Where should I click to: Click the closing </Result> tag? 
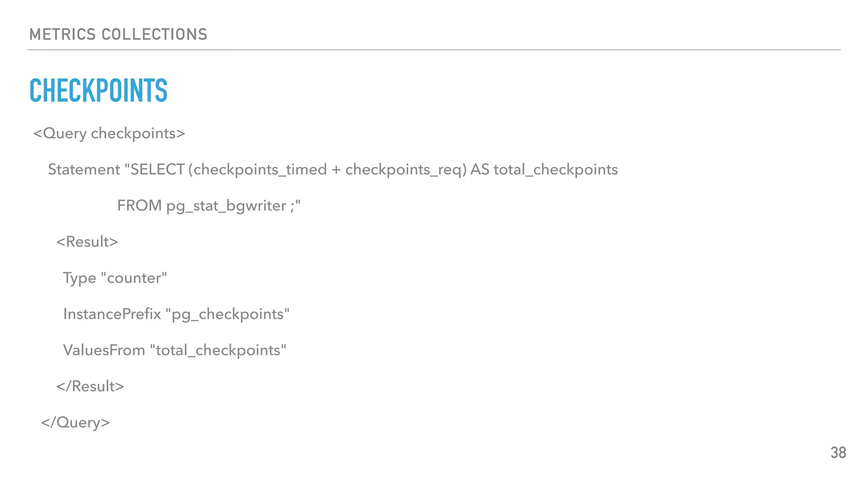pyautogui.click(x=90, y=386)
